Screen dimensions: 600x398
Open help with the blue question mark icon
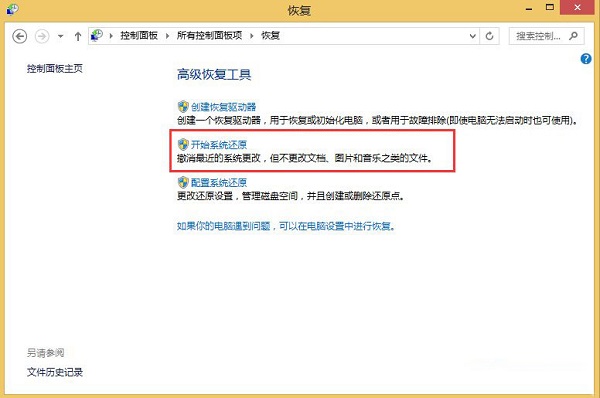586,59
